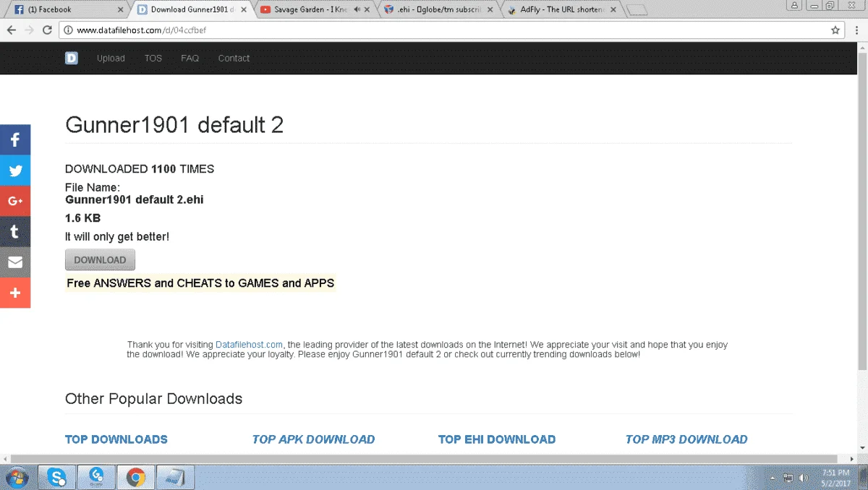Open Chrome icon in taskbar
This screenshot has height=490, width=868.
[135, 478]
